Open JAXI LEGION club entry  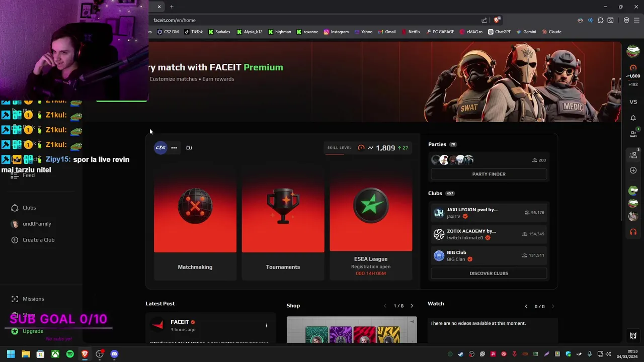point(489,213)
